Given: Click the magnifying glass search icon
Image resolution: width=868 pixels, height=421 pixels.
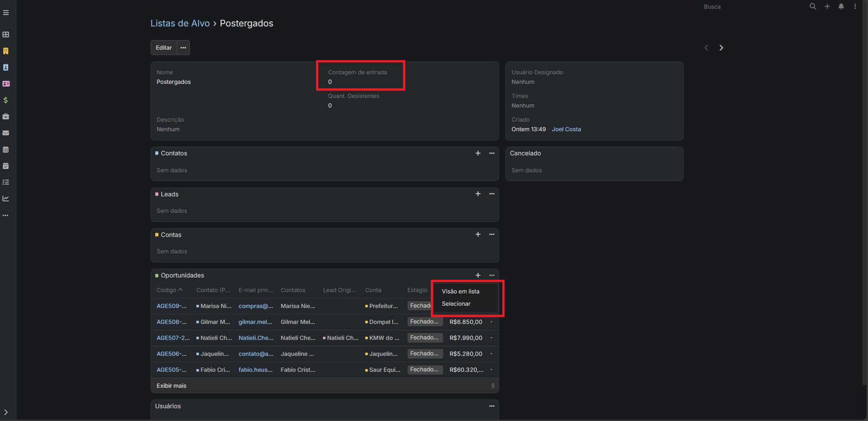Looking at the screenshot, I should pos(812,6).
